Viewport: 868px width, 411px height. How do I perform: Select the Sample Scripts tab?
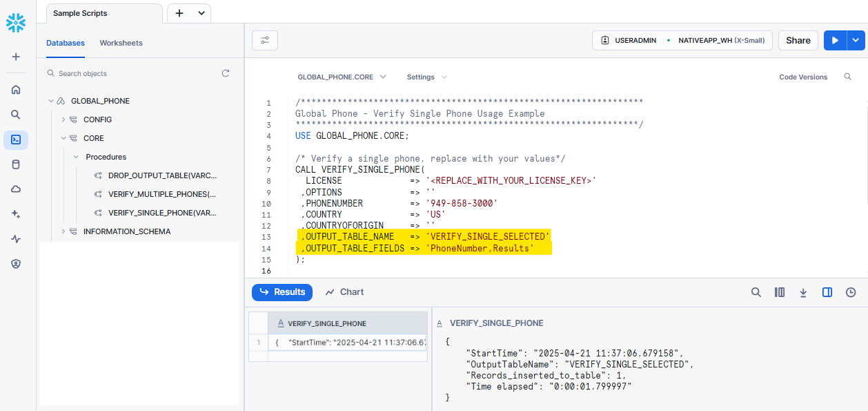tap(104, 13)
